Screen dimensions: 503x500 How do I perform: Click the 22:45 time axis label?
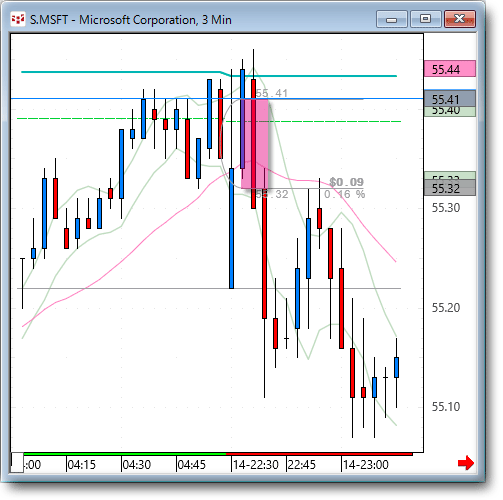click(x=301, y=465)
